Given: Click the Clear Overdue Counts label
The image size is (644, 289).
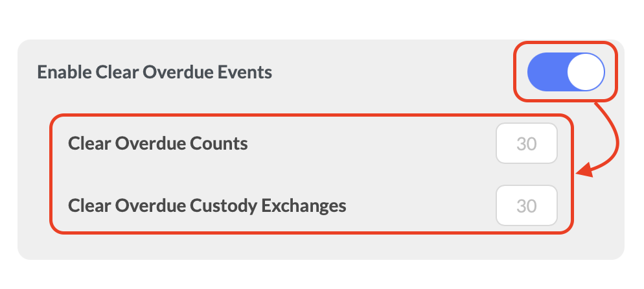Looking at the screenshot, I should coord(157,143).
